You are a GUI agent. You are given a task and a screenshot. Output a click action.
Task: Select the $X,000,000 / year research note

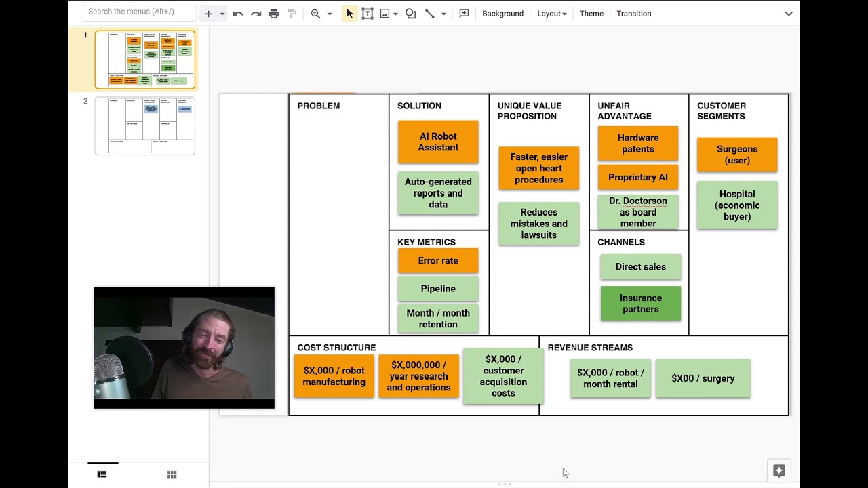418,376
